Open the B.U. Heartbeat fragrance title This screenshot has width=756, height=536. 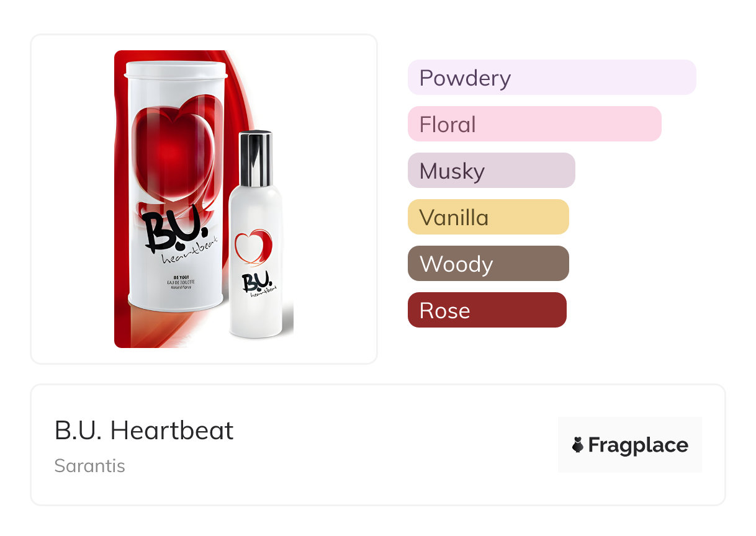coord(144,431)
